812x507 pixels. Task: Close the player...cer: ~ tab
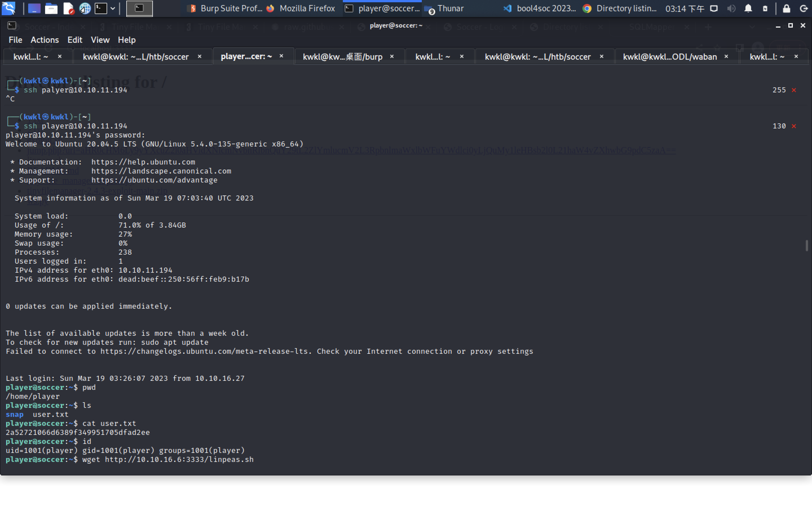tap(281, 56)
